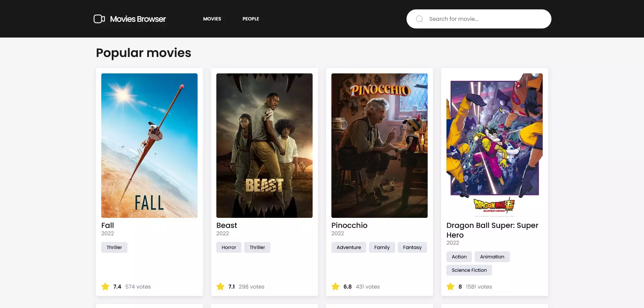The height and width of the screenshot is (308, 644).
Task: Click the star icon on Pinocchio card
Action: pos(335,287)
